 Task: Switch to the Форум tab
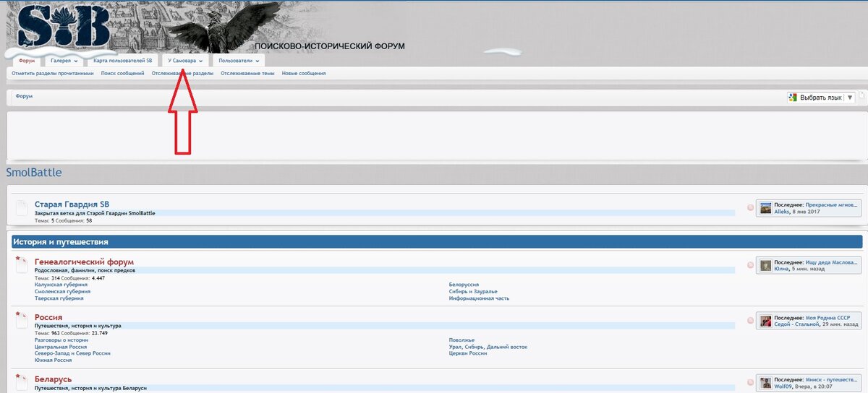(27, 61)
